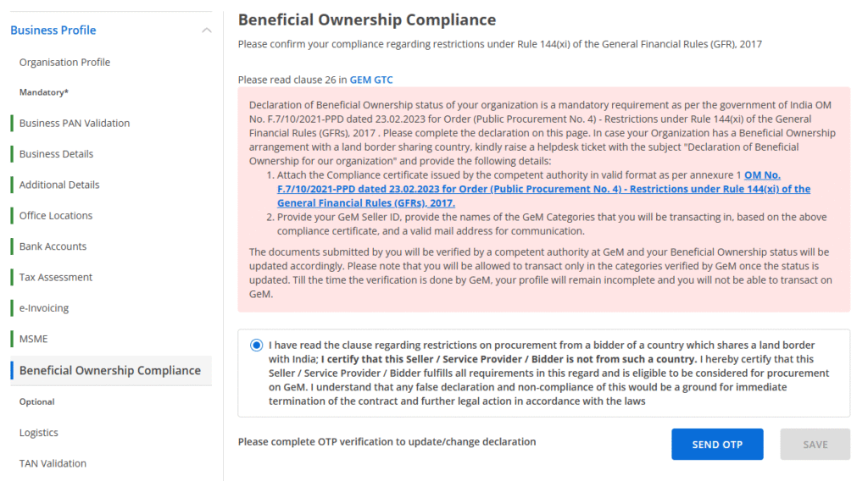Open the Tax Assessment section

pyautogui.click(x=56, y=278)
